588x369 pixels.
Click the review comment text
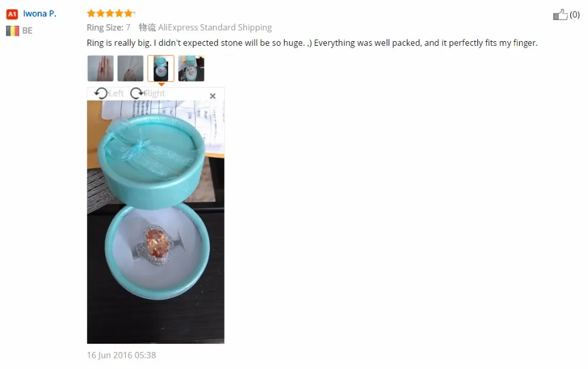point(312,43)
